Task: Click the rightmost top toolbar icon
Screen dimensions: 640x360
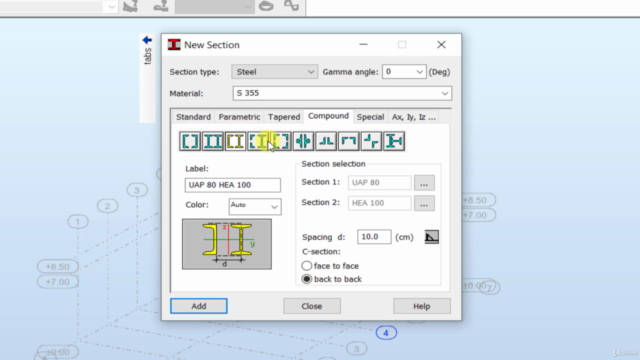Action: [291, 6]
